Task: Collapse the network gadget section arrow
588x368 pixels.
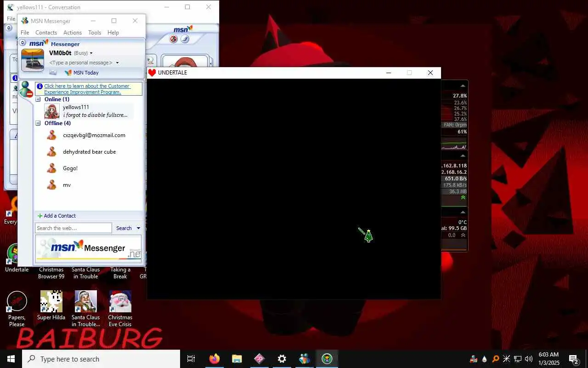Action: [463, 156]
